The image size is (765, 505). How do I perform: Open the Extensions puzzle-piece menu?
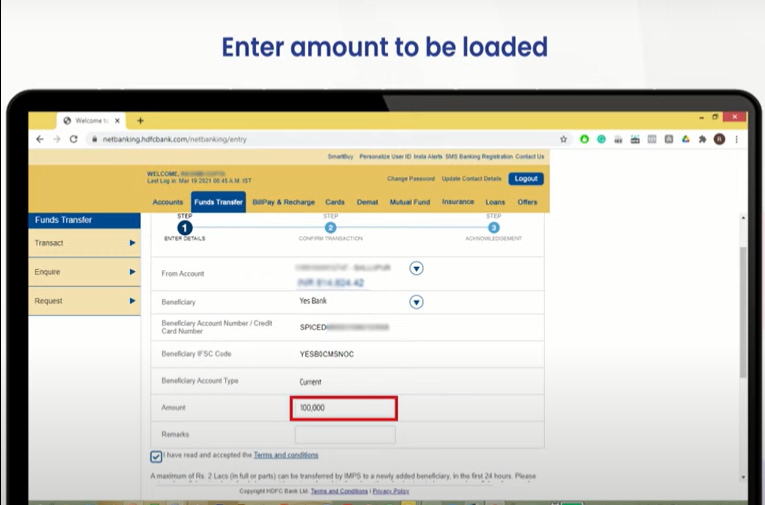pyautogui.click(x=703, y=139)
